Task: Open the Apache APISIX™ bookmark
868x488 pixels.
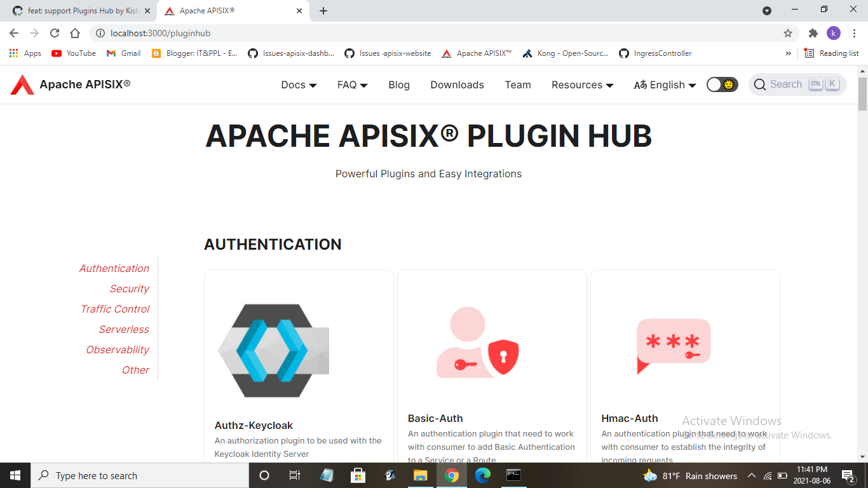Action: 477,53
